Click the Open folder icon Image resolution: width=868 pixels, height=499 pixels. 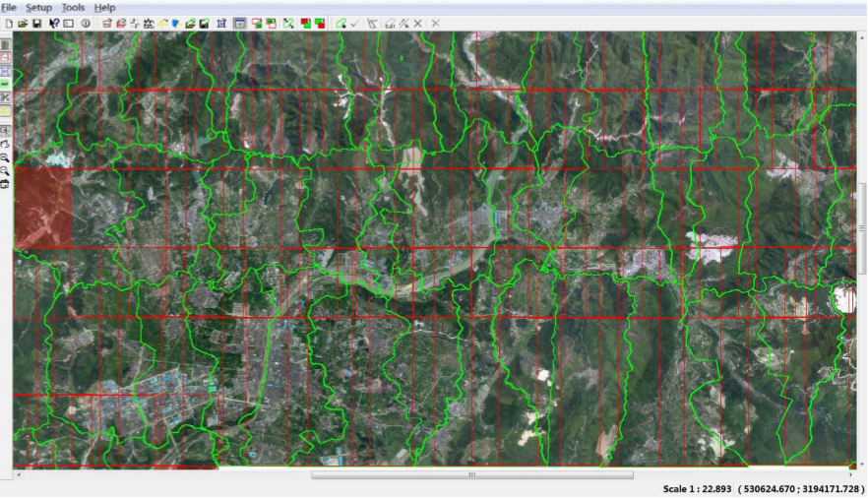(x=22, y=23)
